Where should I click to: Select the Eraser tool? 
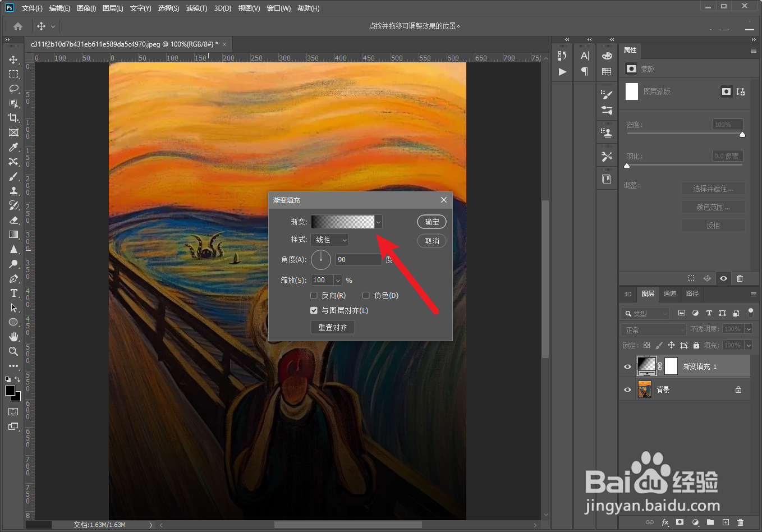pos(13,220)
